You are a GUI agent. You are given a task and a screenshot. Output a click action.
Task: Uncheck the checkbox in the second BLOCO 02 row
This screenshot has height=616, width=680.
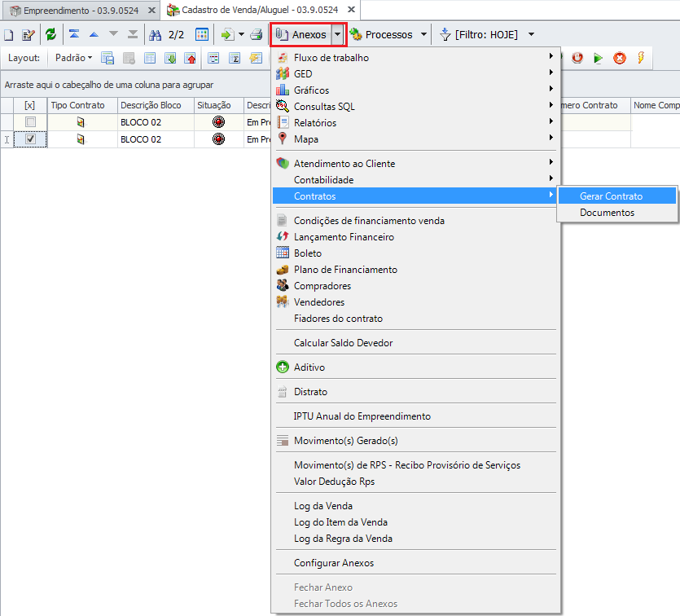pos(30,139)
